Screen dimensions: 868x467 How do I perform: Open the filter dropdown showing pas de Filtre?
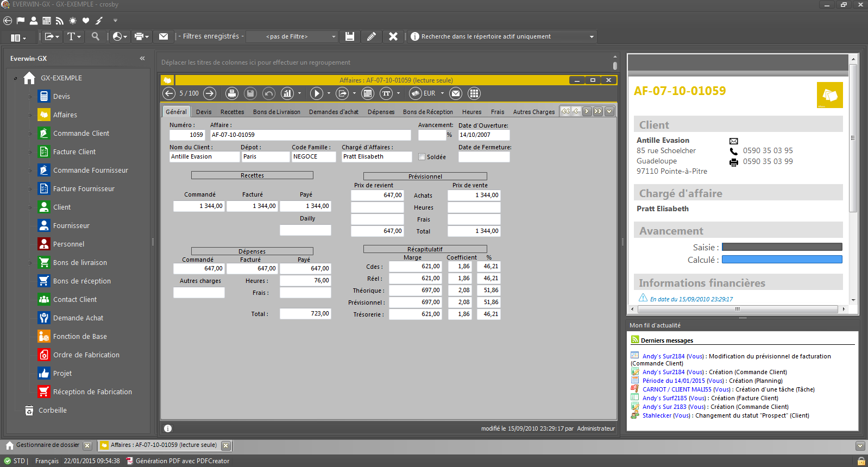pos(293,36)
